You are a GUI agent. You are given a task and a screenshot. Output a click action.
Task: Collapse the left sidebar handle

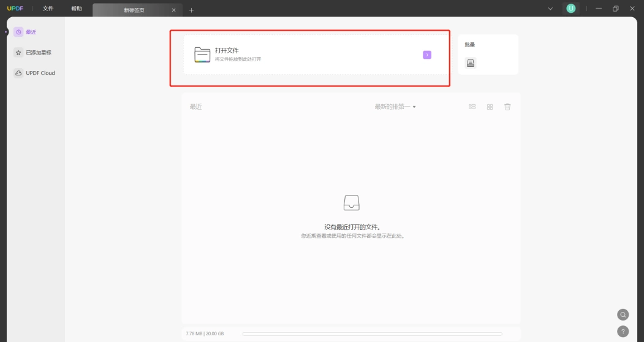point(6,32)
